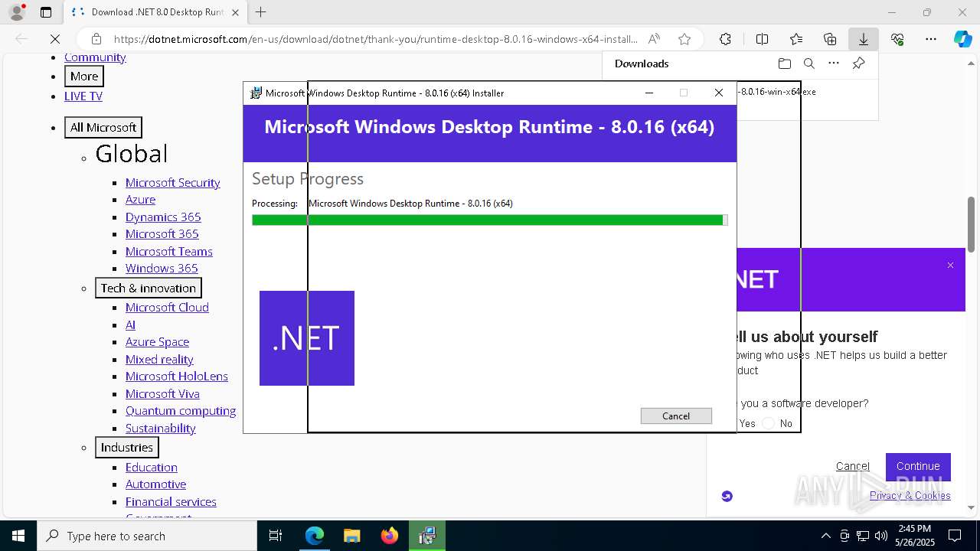Click the setup progress bar
The height and width of the screenshot is (551, 980).
(489, 220)
